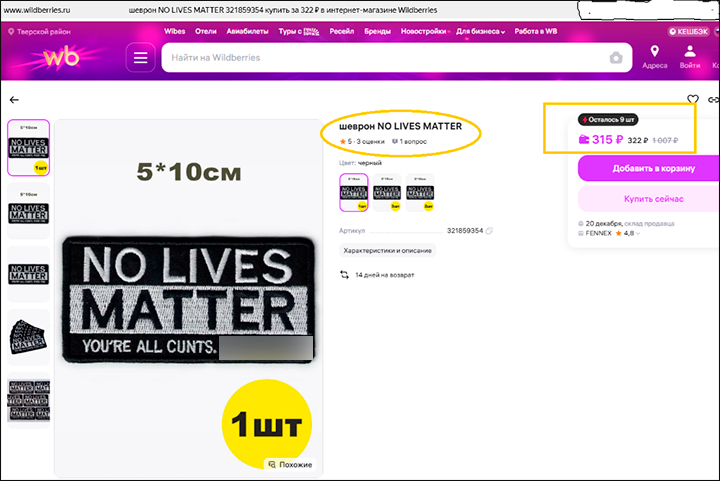Copy article number 321859354 via copy icon
The width and height of the screenshot is (720, 481).
coord(490,231)
